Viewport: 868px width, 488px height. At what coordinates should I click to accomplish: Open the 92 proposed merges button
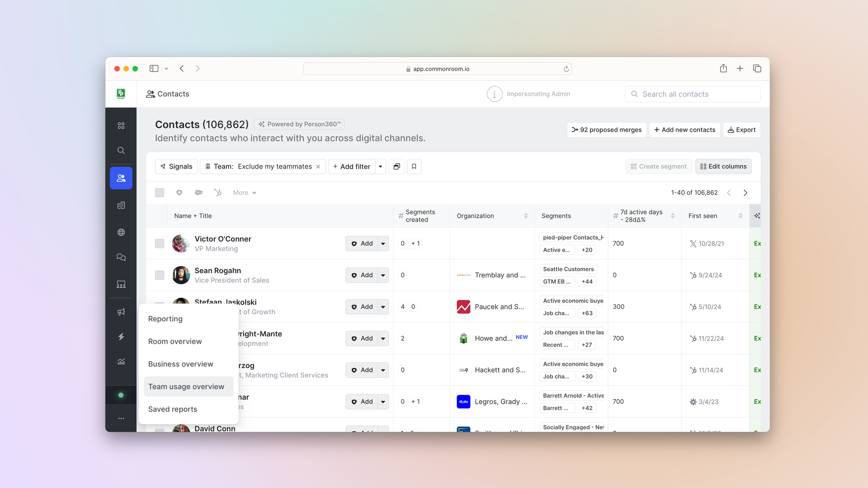tap(606, 130)
